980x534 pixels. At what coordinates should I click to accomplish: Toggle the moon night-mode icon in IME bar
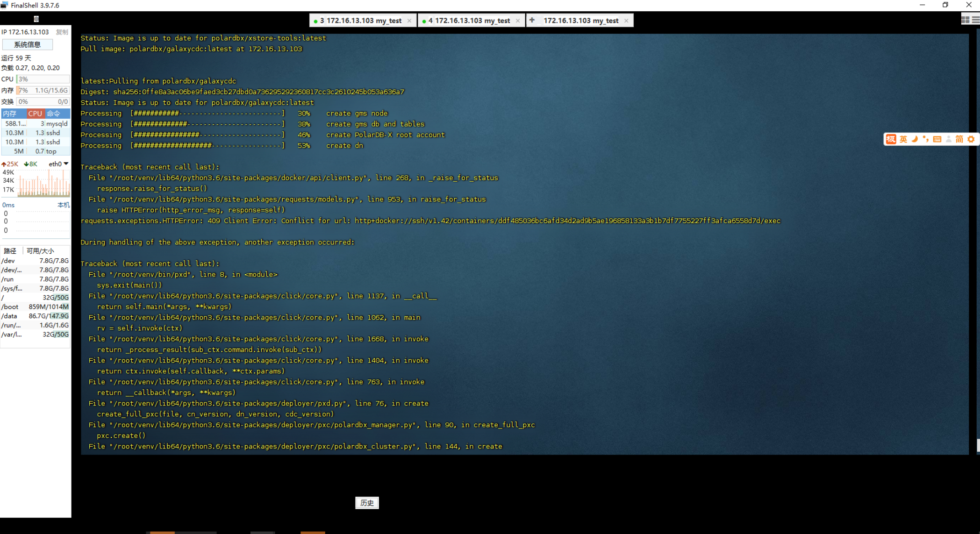point(915,139)
